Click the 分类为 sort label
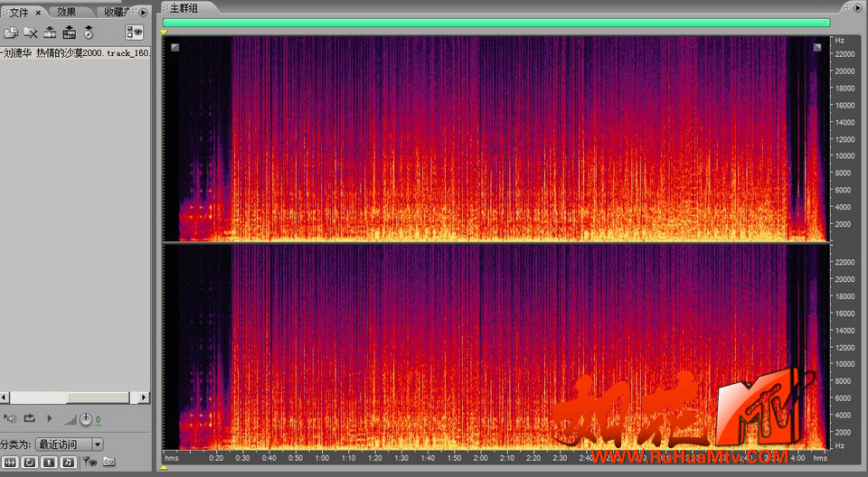This screenshot has width=868, height=477. point(16,444)
